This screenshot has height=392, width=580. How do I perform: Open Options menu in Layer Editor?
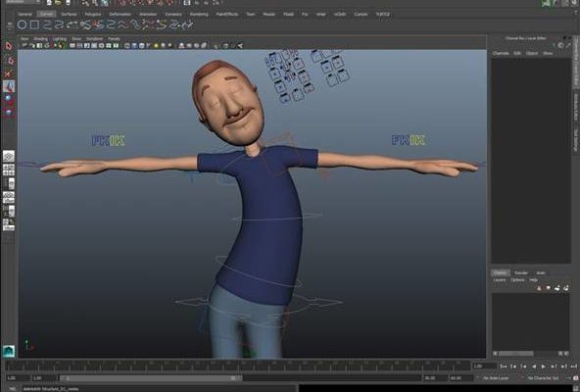pyautogui.click(x=517, y=280)
